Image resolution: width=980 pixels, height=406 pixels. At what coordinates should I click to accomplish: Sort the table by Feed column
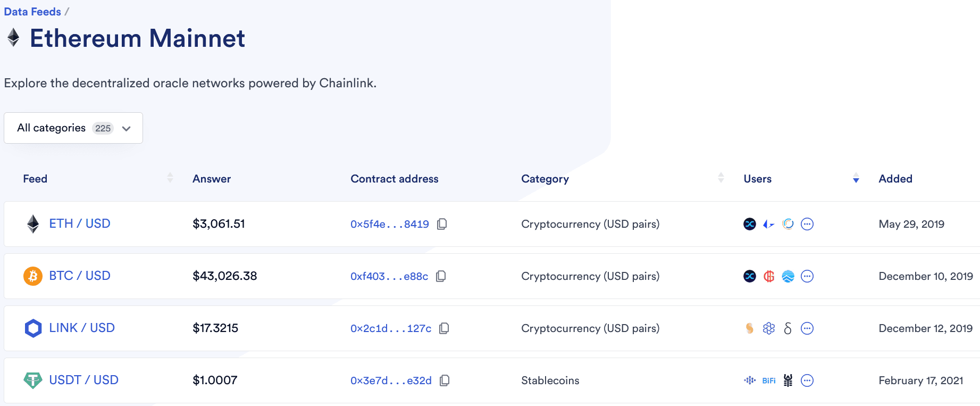coord(170,178)
